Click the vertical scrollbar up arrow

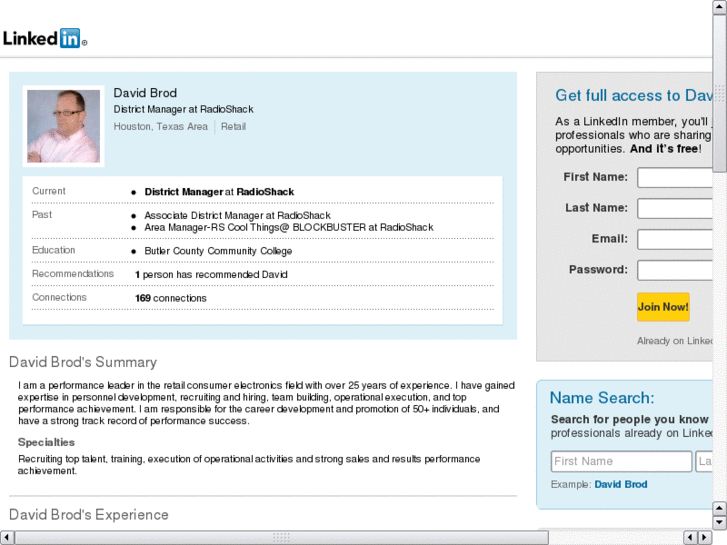point(720,6)
